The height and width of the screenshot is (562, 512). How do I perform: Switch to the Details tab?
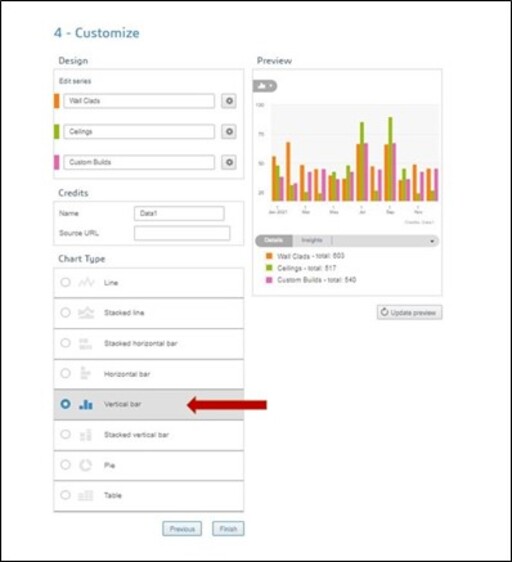(274, 240)
